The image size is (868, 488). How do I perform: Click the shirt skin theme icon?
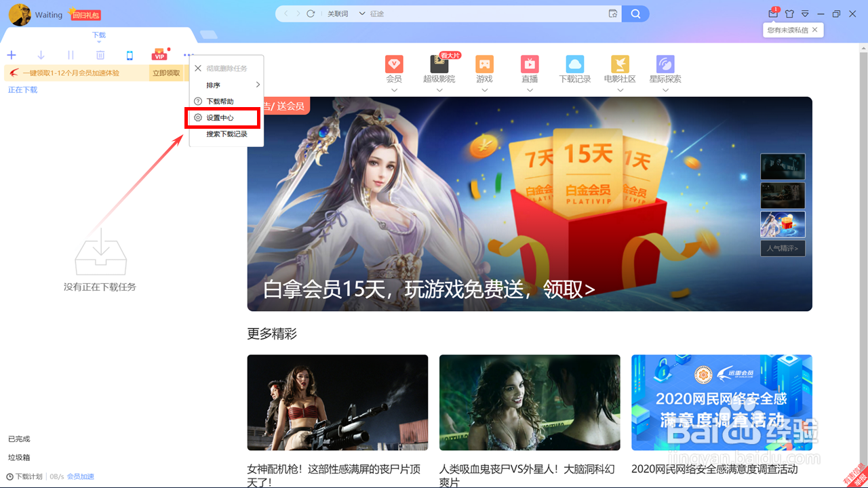pos(789,14)
